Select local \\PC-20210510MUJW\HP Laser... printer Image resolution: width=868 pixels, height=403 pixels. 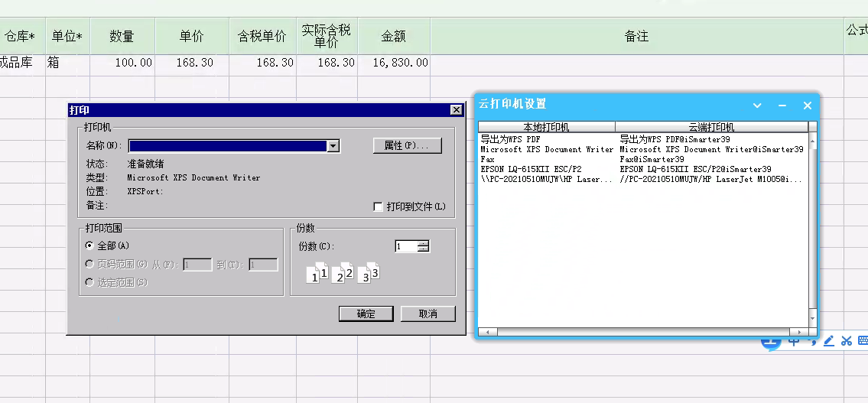click(546, 180)
